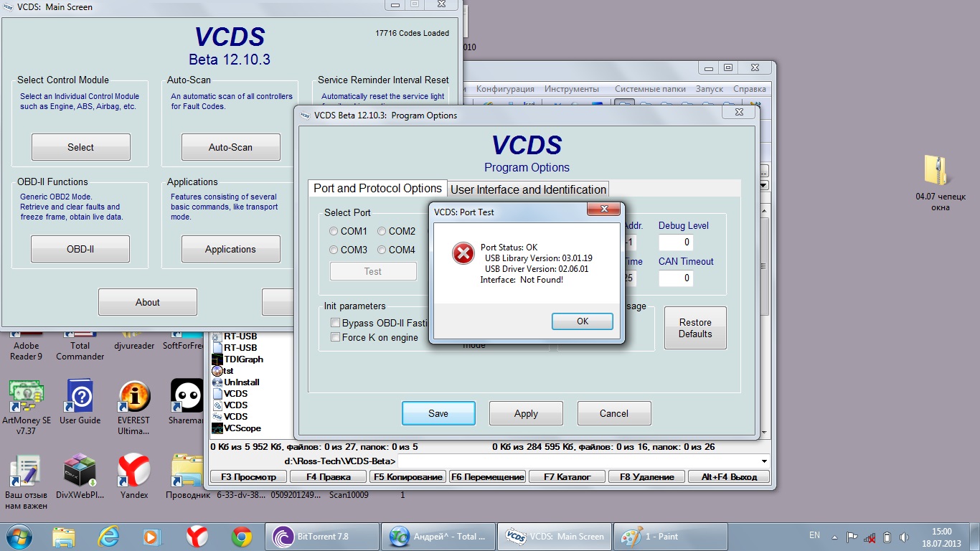
Task: Open the Инструменты menu in Total Commander
Action: [571, 89]
